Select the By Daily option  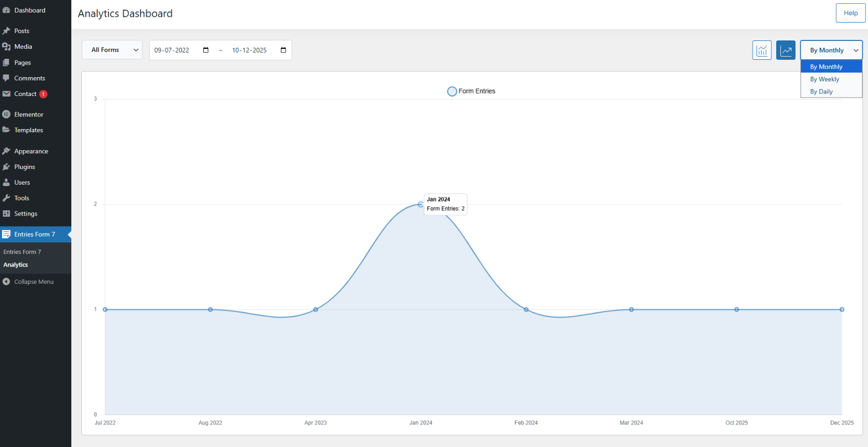821,92
